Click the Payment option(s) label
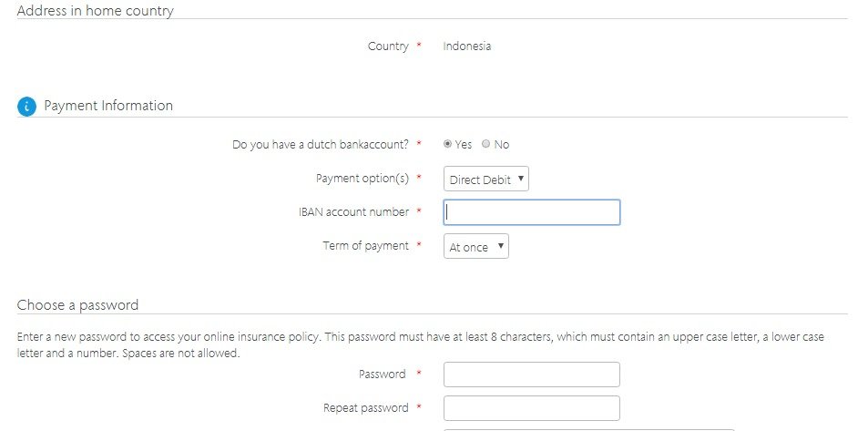 [363, 179]
